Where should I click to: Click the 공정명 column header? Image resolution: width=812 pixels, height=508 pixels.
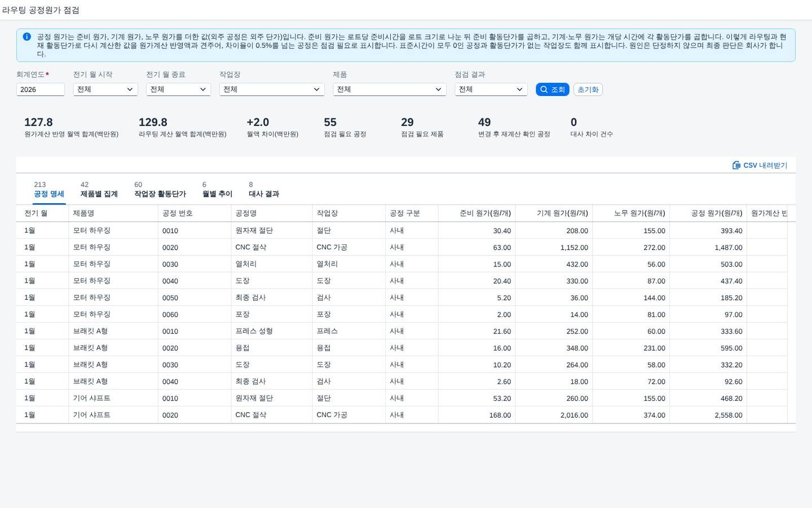(272, 213)
